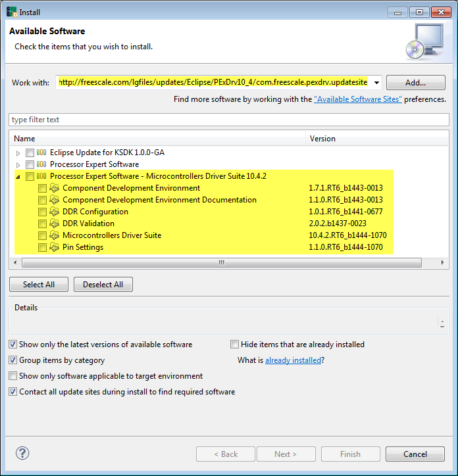The width and height of the screenshot is (458, 476).
Task: Click the Pin Settings feature icon
Action: [55, 247]
